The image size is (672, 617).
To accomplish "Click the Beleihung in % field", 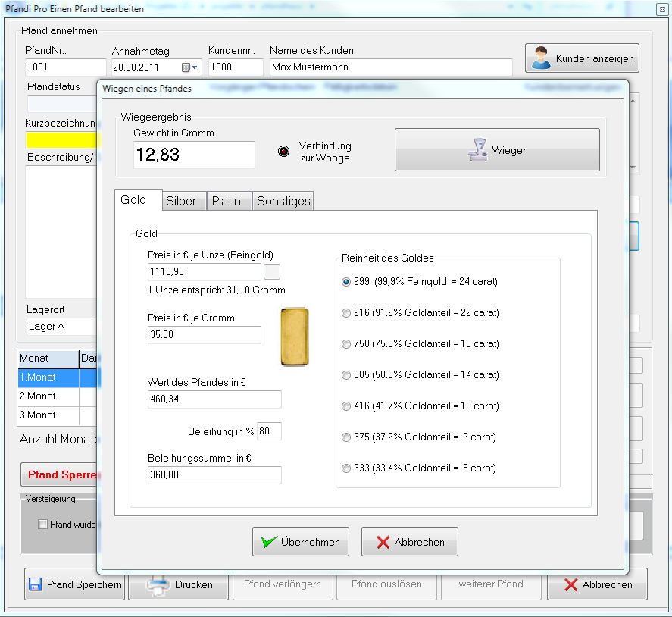I will pyautogui.click(x=269, y=431).
